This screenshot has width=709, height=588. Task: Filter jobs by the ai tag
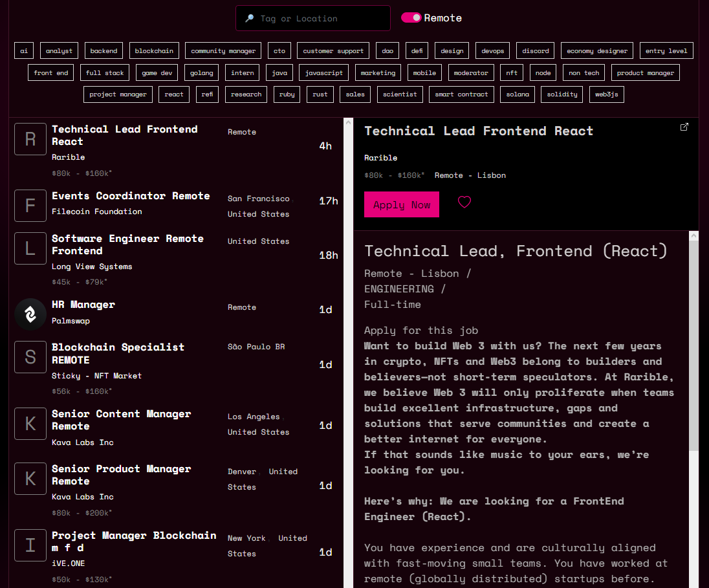tap(24, 50)
